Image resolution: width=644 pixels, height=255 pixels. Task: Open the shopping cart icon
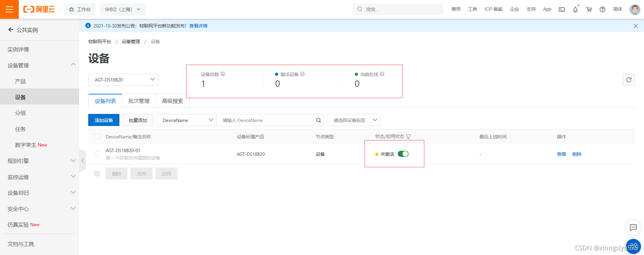[589, 9]
